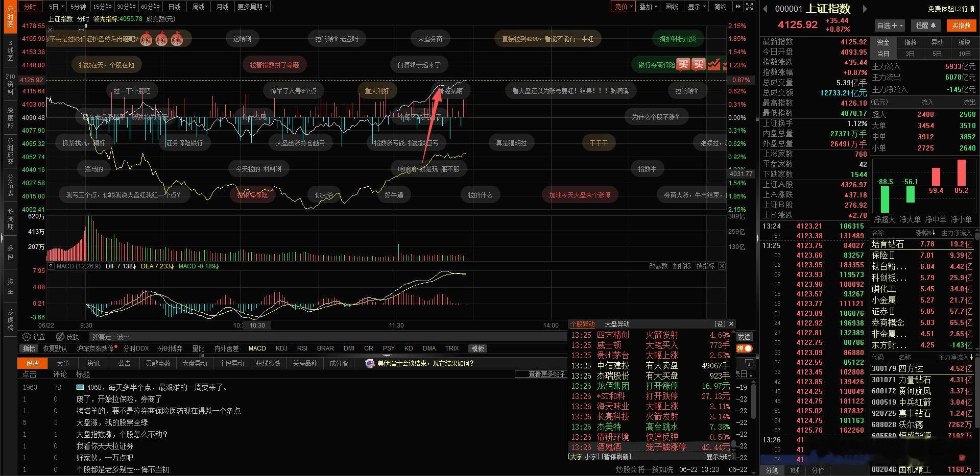The width and height of the screenshot is (980, 476).
Task: Toggle the 简约 simple view
Action: tap(720, 7)
